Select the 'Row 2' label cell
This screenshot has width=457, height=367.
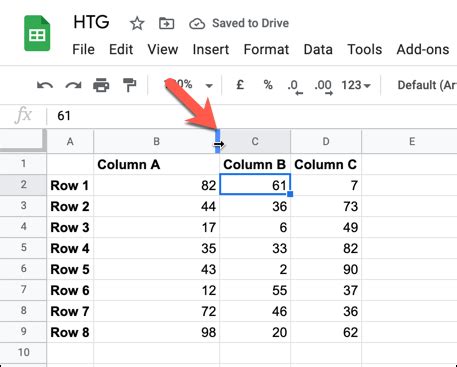(70, 206)
